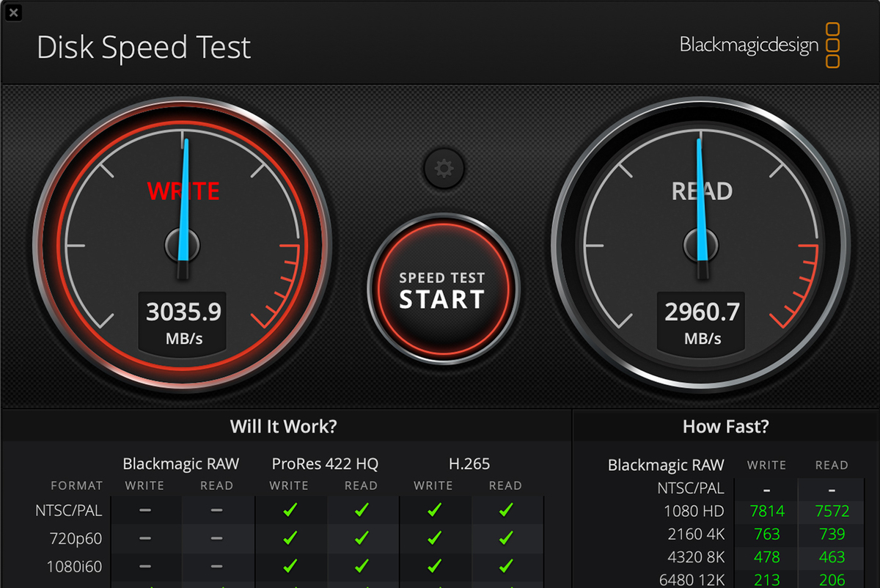The height and width of the screenshot is (588, 880).
Task: Select the 4320 8K row label
Action: 694,556
